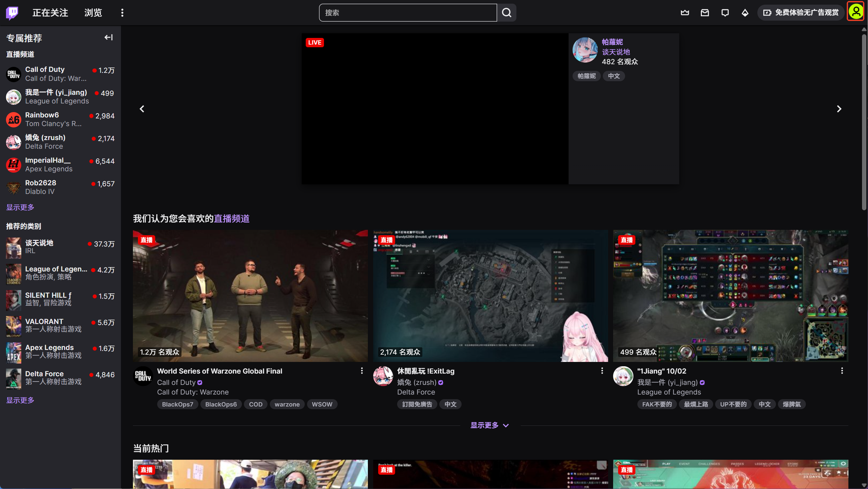Click the search magnifier button
Image resolution: width=868 pixels, height=489 pixels.
click(506, 13)
